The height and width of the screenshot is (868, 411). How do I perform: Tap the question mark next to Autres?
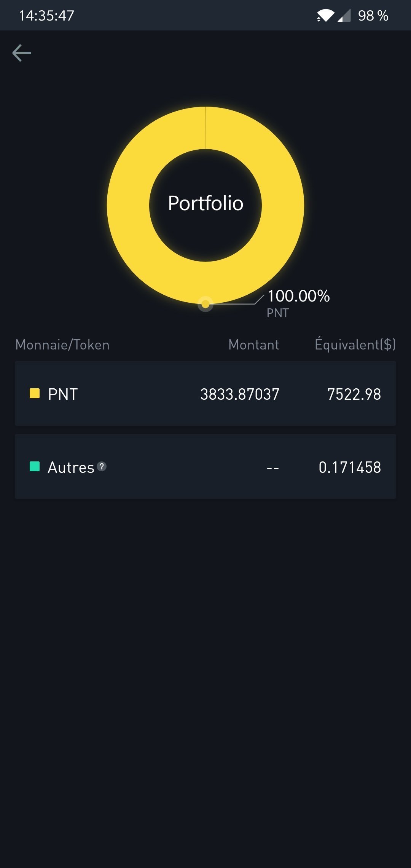pyautogui.click(x=102, y=466)
